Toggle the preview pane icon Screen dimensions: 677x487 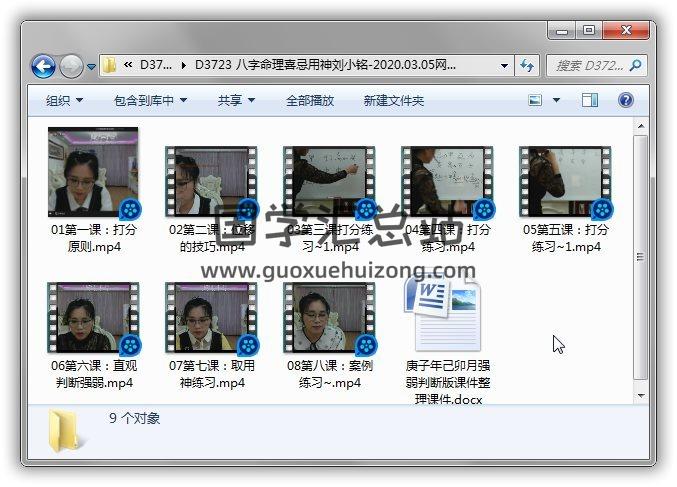590,100
